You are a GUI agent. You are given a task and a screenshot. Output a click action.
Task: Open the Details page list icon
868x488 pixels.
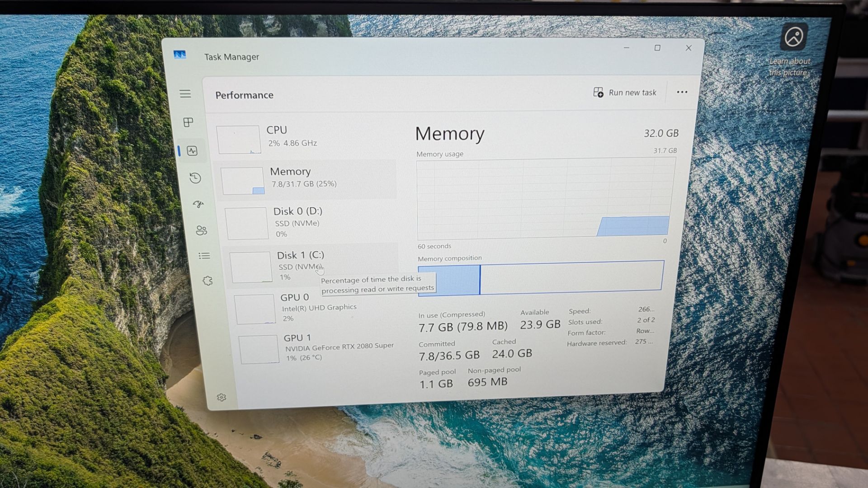click(x=204, y=256)
